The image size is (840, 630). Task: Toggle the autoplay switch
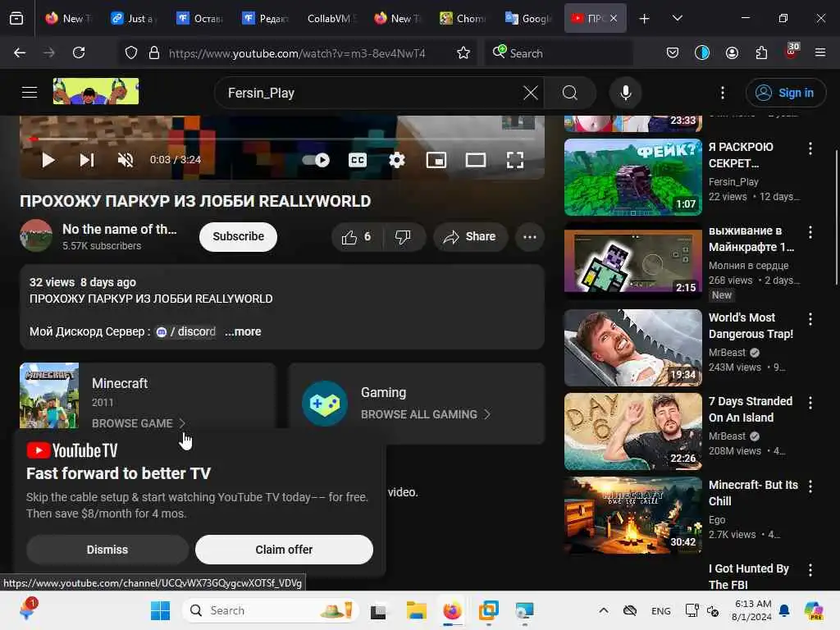(316, 160)
